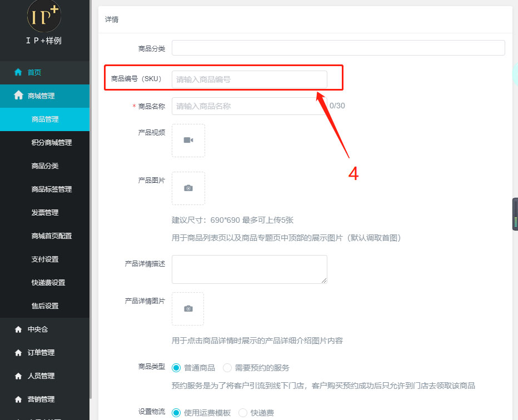Screen dimensions: 518x420
Task: Click the house icon beside 人员管理
Action: click(18, 376)
